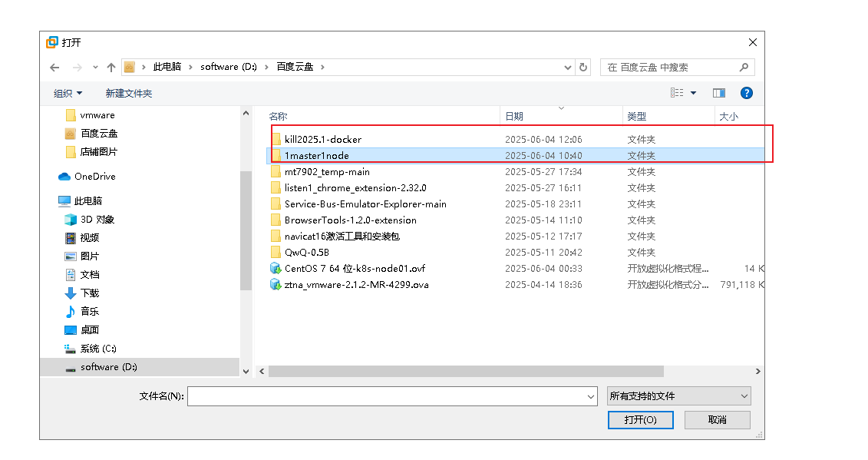Open recent locations dropdown arrow
This screenshot has height=460, width=868.
(95, 68)
